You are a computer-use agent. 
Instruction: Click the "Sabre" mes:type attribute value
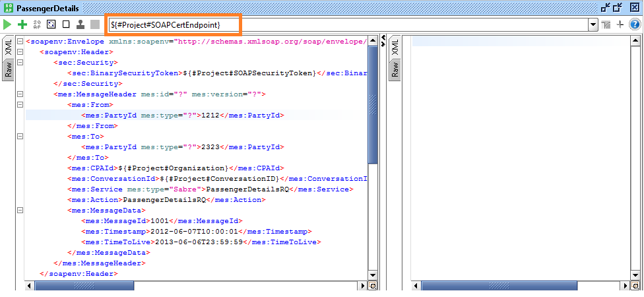tap(187, 189)
